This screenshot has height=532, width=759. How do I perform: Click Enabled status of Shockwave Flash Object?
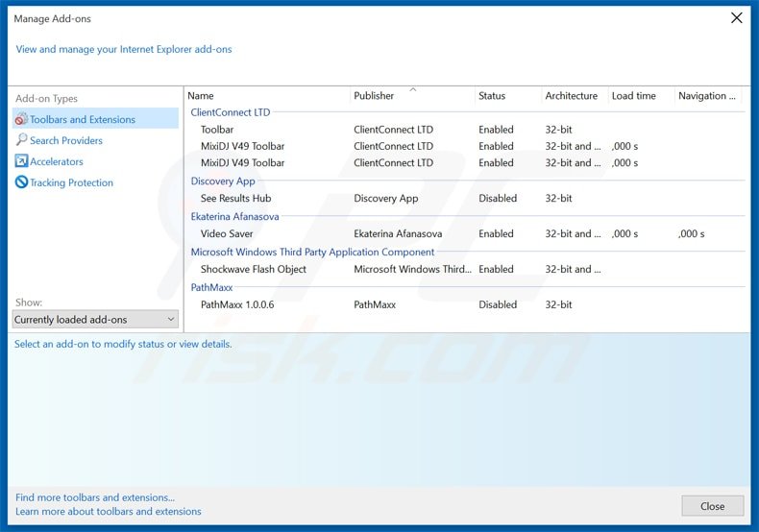pos(496,269)
